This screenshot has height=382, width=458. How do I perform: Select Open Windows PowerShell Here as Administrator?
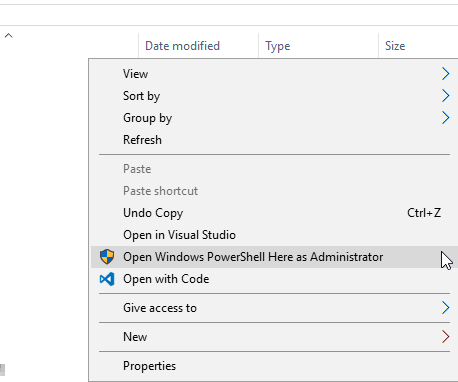(274, 257)
